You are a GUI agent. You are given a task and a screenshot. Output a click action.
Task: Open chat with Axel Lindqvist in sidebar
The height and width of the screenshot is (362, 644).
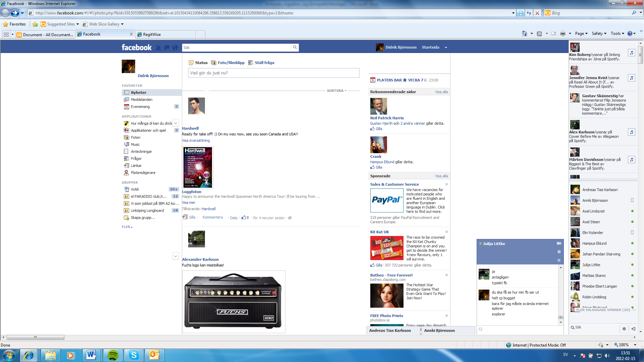tap(602, 211)
